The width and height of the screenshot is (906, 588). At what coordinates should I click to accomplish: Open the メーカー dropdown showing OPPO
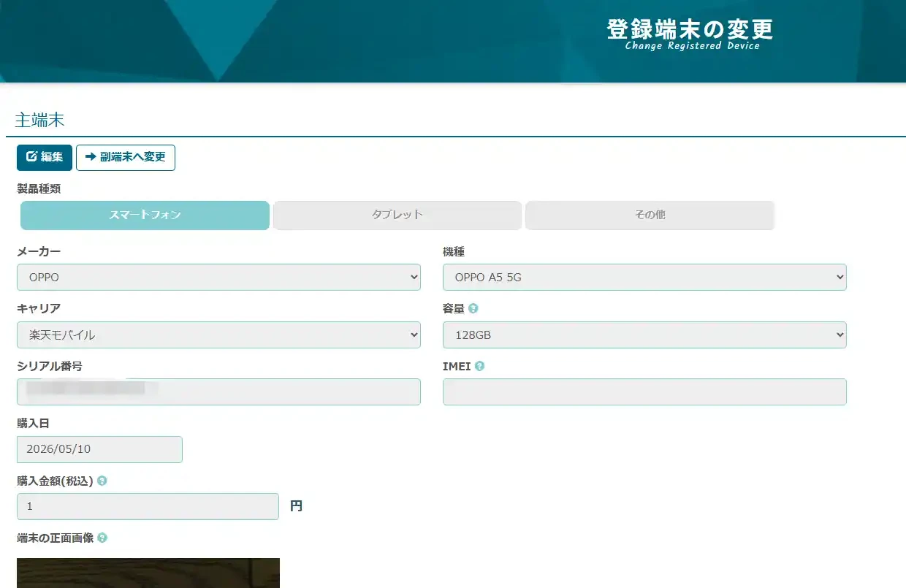pyautogui.click(x=218, y=278)
